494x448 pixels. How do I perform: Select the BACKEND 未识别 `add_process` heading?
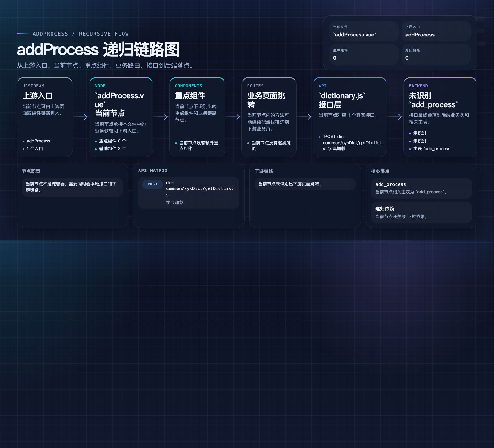[x=433, y=100]
